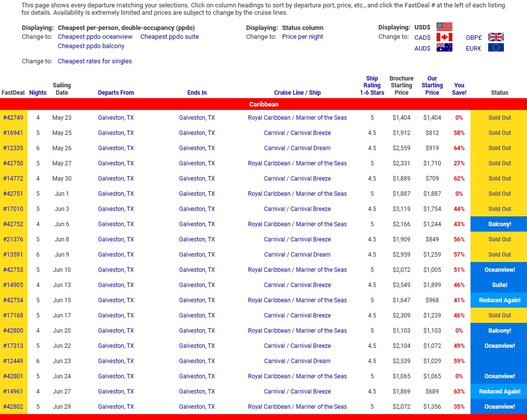
Task: Open Carnival Dream ship link on May 26 row
Action: [310, 148]
